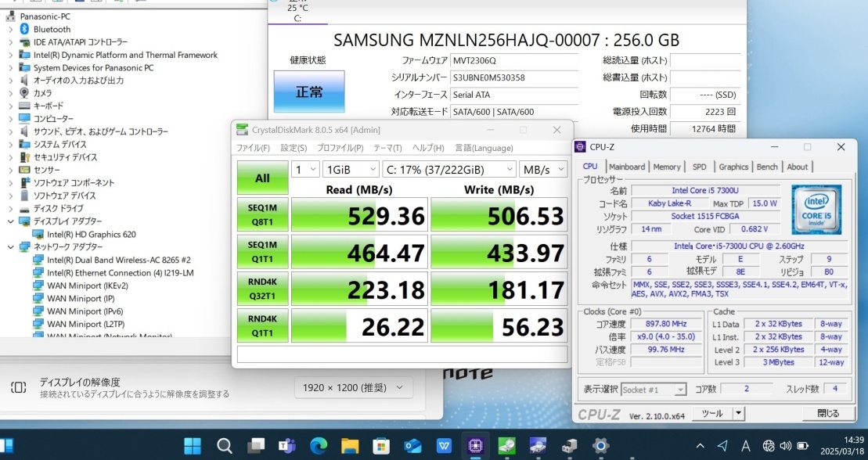Open the test count dropdown showing 1
This screenshot has height=460, width=868.
[305, 170]
